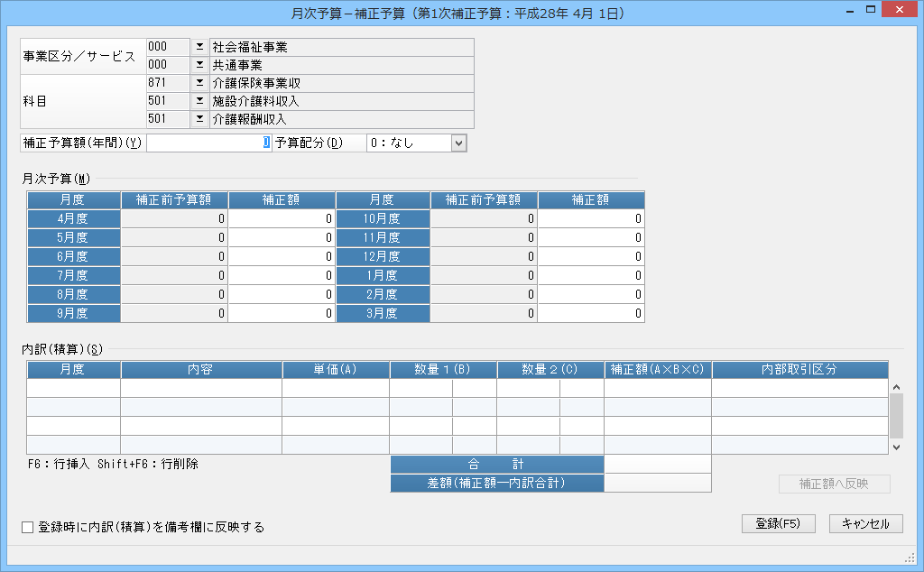Click first row 内部取引区分 cell
924x572 pixels.
pos(799,388)
